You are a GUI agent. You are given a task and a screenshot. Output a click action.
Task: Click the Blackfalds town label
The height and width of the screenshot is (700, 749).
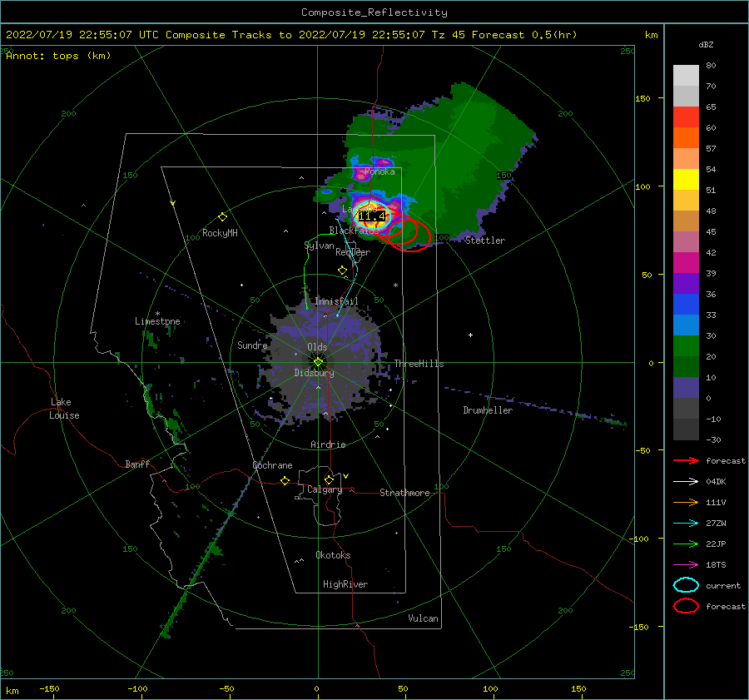coord(354,231)
